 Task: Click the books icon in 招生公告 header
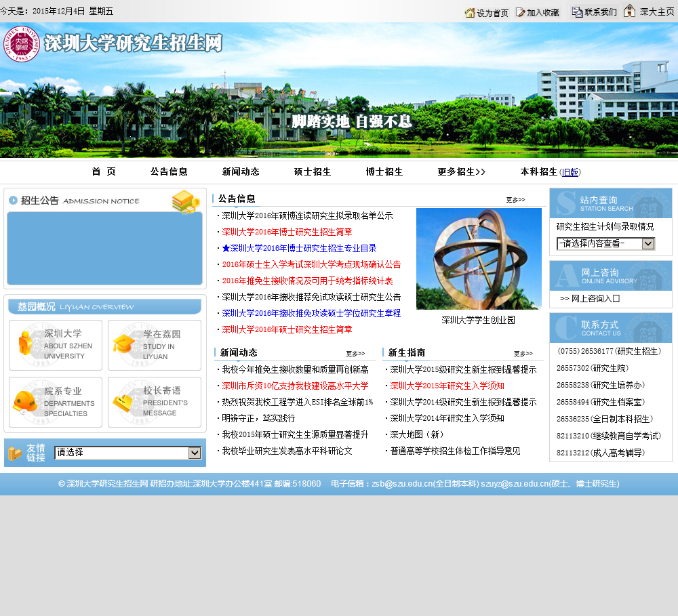tap(186, 201)
